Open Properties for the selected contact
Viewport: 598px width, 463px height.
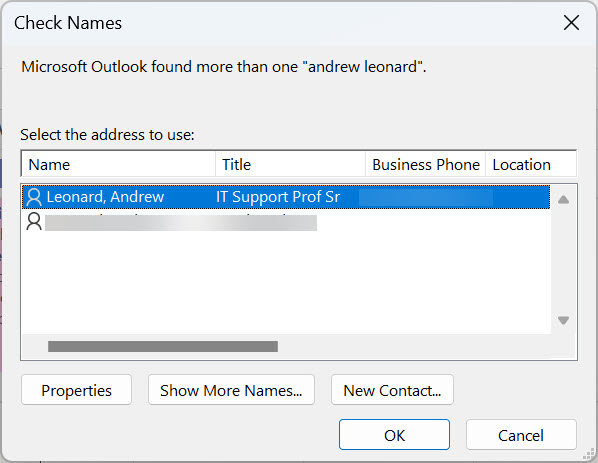coord(76,390)
